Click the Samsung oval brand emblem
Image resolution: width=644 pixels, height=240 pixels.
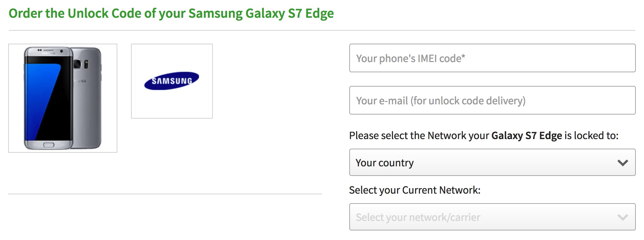[172, 81]
